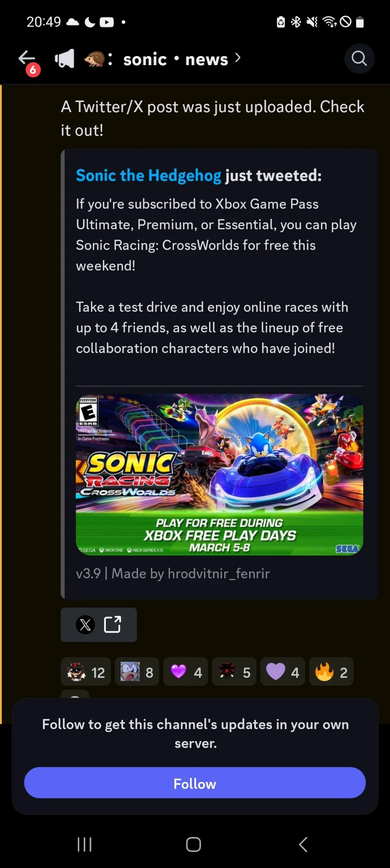
Task: Toggle the fire emoji reaction with 2
Action: point(331,672)
